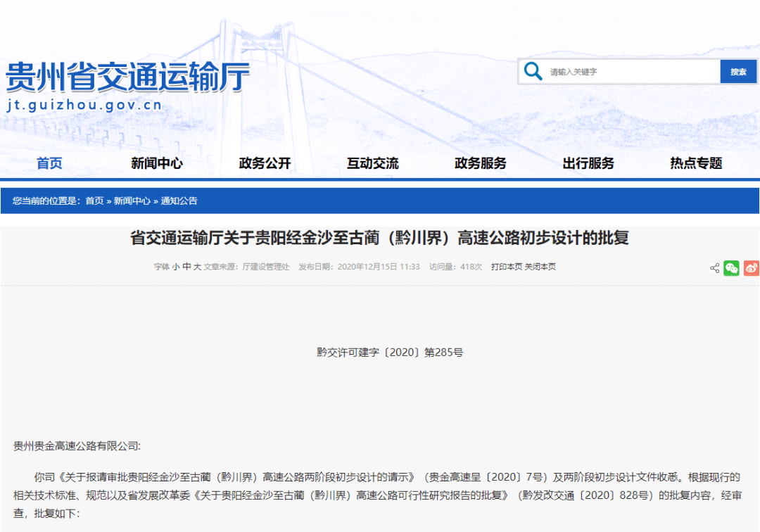Share the article via the WeChat icon

pyautogui.click(x=731, y=268)
